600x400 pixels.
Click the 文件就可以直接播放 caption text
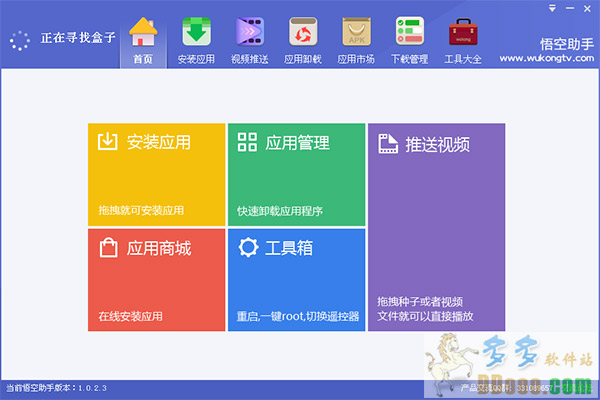click(426, 316)
